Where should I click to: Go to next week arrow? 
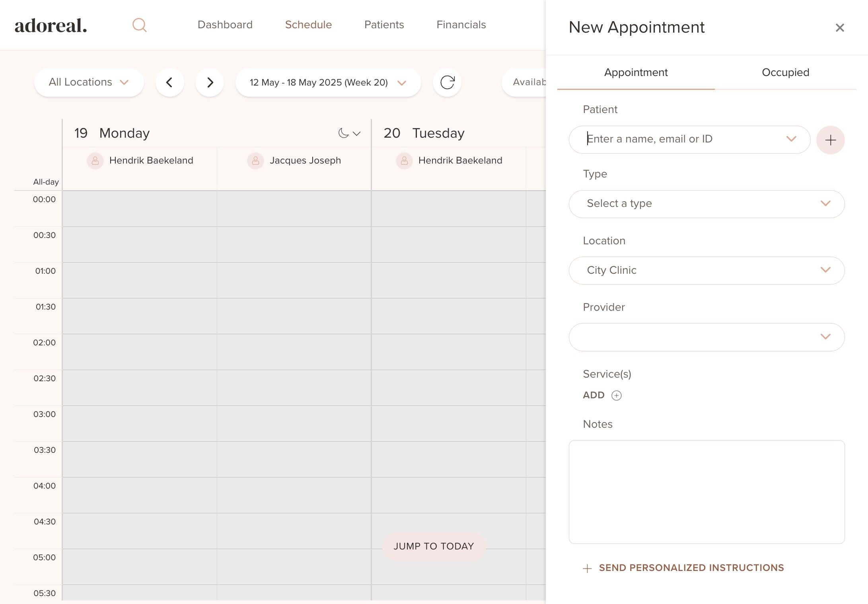click(x=210, y=82)
